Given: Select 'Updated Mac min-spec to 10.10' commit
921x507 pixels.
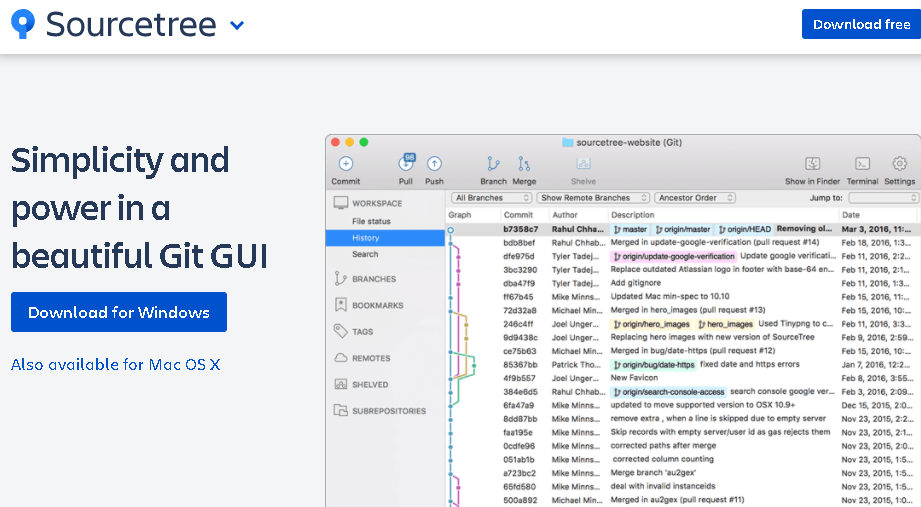Looking at the screenshot, I should (x=670, y=297).
